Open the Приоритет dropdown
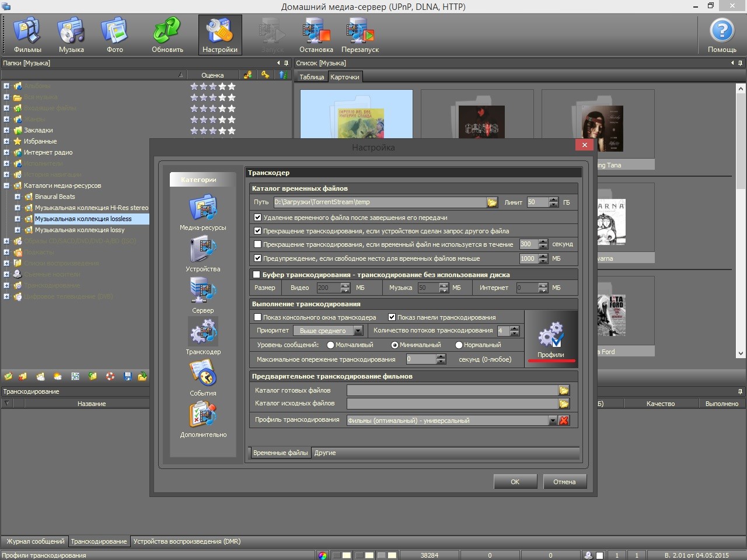747x560 pixels. point(358,331)
